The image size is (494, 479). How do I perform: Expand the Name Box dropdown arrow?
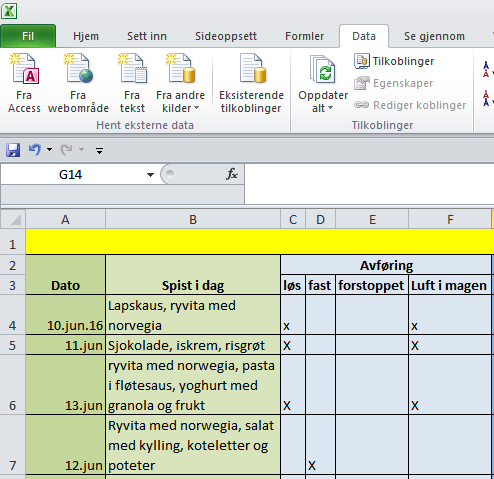(151, 175)
